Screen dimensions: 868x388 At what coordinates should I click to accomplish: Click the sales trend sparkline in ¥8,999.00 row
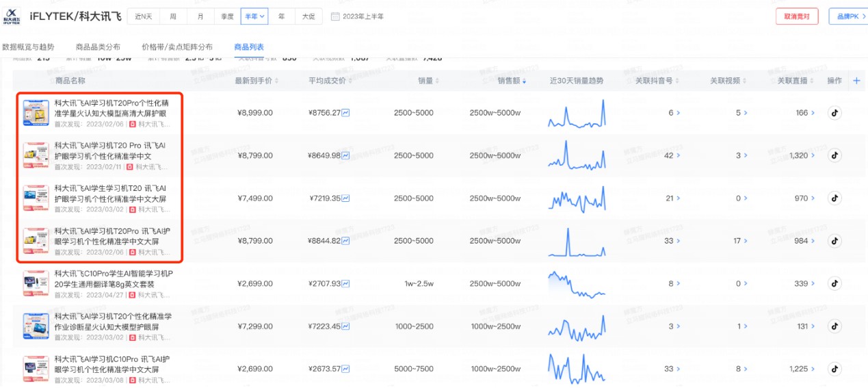point(577,114)
